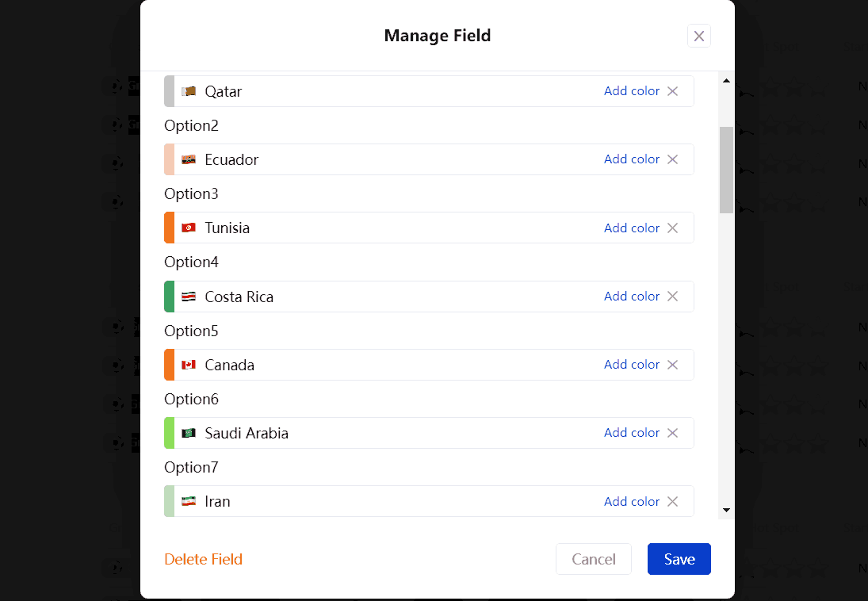Click Delete Field
This screenshot has width=868, height=601.
203,559
